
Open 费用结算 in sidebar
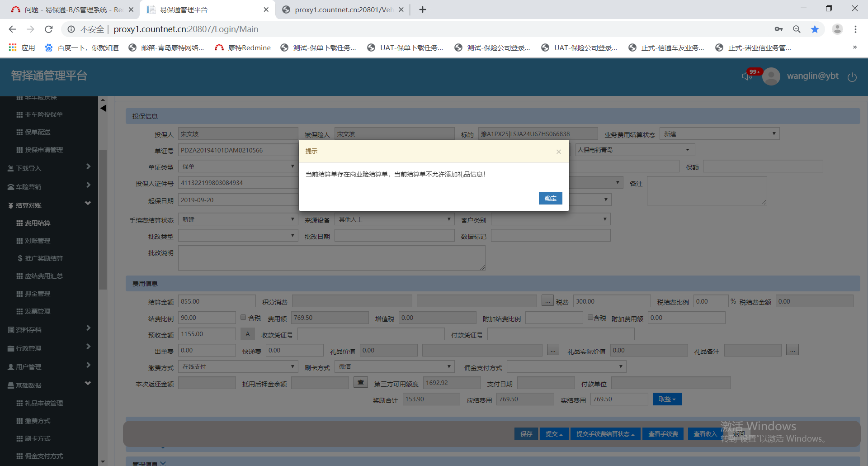coord(38,223)
